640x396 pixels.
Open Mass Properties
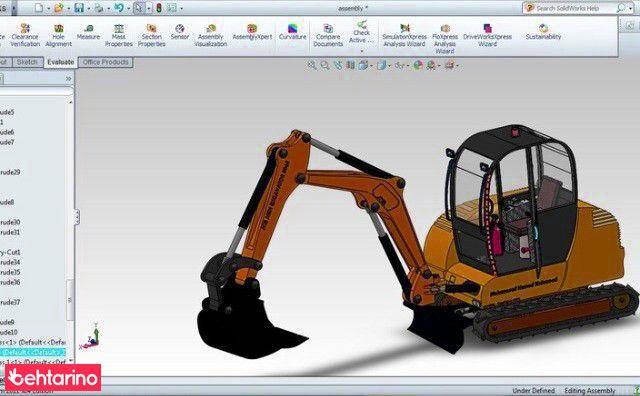click(x=119, y=35)
